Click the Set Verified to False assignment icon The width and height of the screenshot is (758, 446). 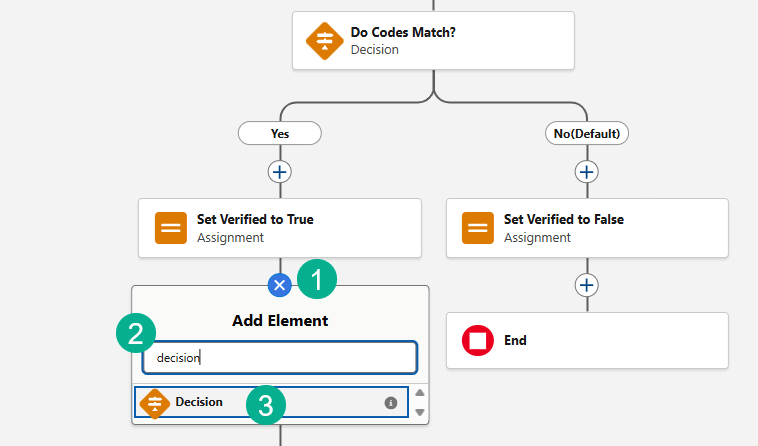click(x=478, y=228)
